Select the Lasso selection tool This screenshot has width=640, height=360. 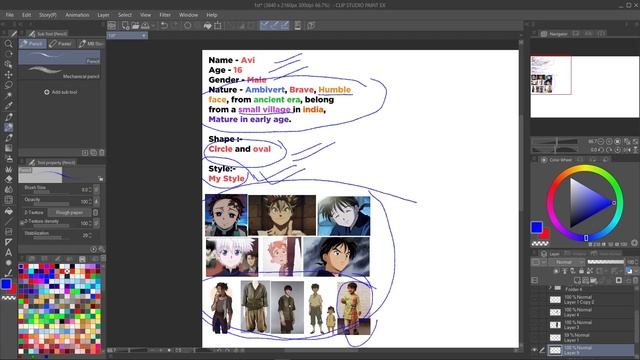pyautogui.click(x=8, y=85)
